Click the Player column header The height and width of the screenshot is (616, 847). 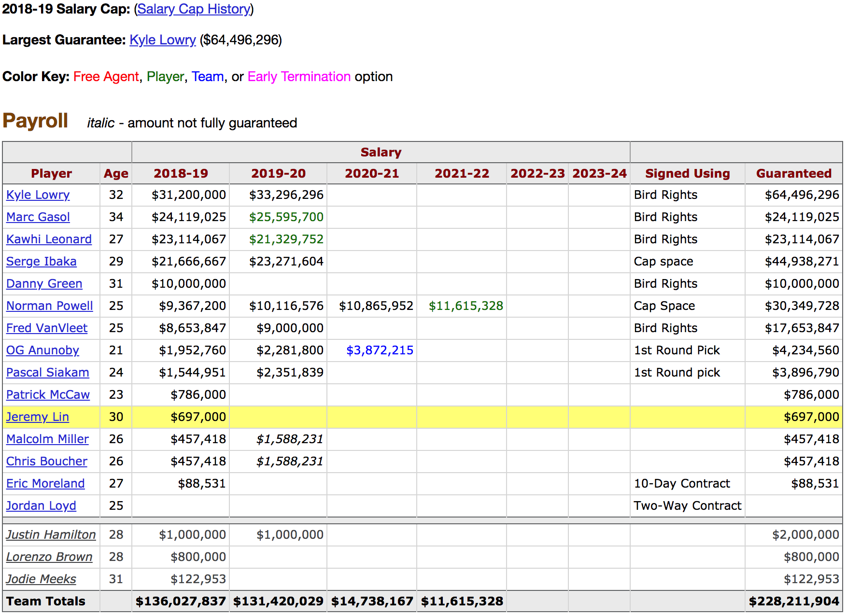pos(51,174)
